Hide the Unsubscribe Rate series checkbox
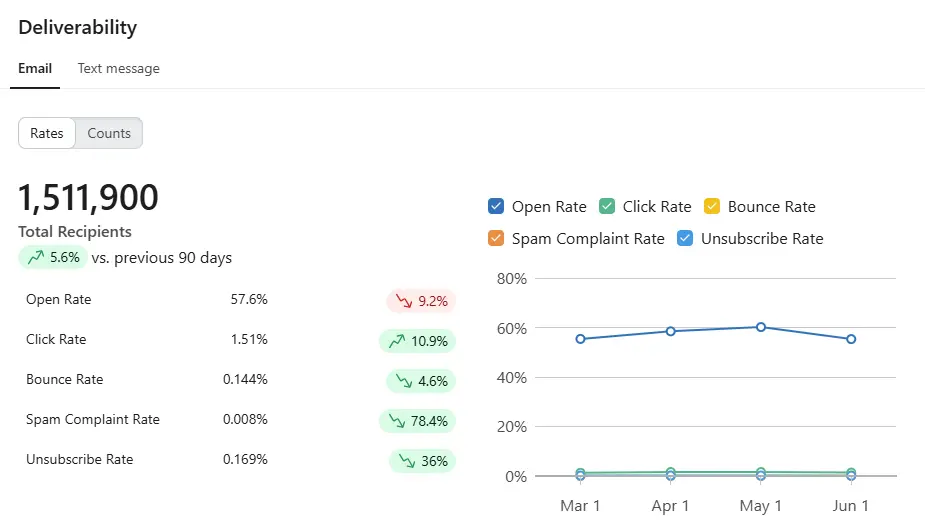Image resolution: width=925 pixels, height=523 pixels. pyautogui.click(x=685, y=238)
